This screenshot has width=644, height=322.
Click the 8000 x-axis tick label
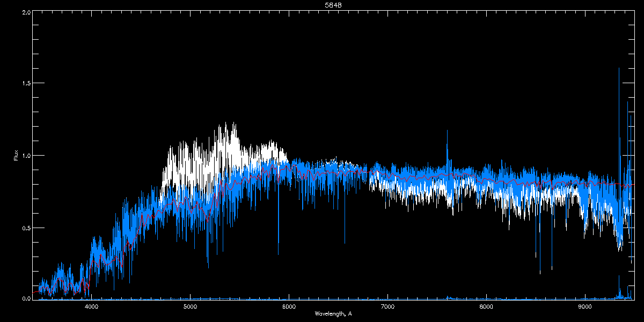[x=486, y=307]
